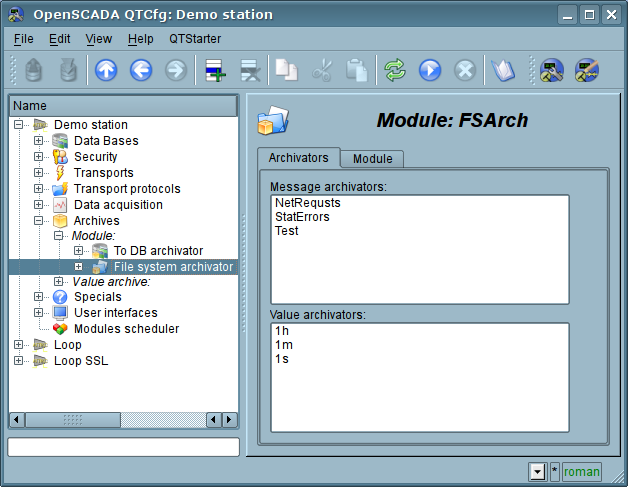Click the Data Bases tree icon
Screen dimensions: 628x487
[60, 141]
